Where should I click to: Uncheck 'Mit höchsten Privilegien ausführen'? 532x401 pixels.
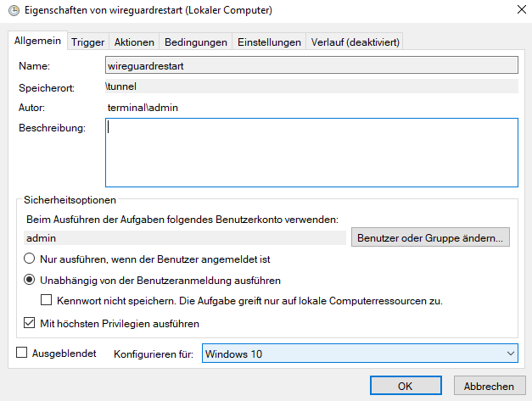[x=30, y=323]
